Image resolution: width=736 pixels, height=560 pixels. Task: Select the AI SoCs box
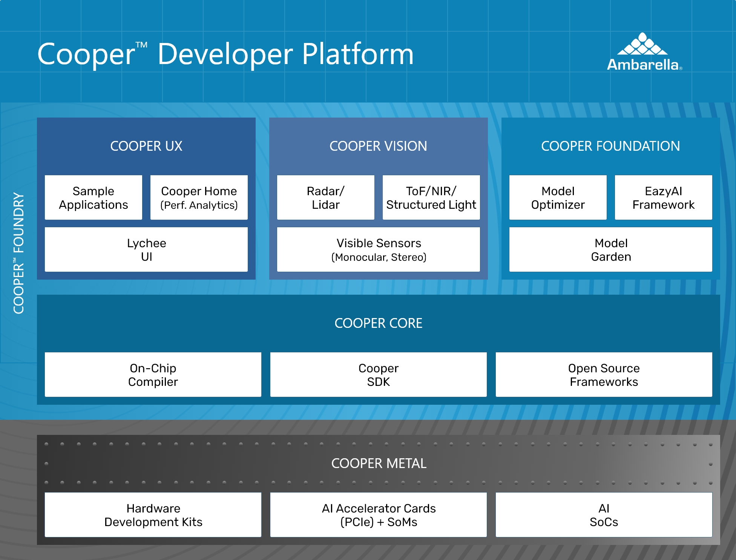(x=604, y=515)
